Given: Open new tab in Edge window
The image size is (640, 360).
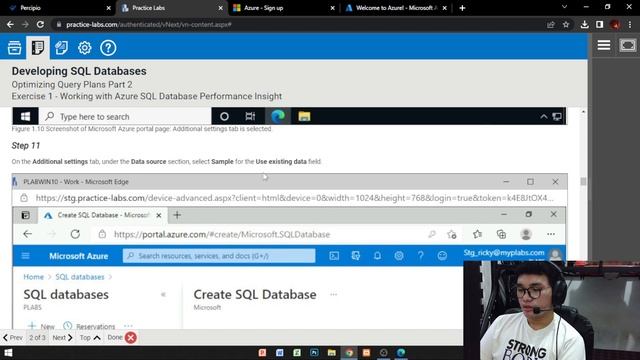Looking at the screenshot, I should coord(177,215).
